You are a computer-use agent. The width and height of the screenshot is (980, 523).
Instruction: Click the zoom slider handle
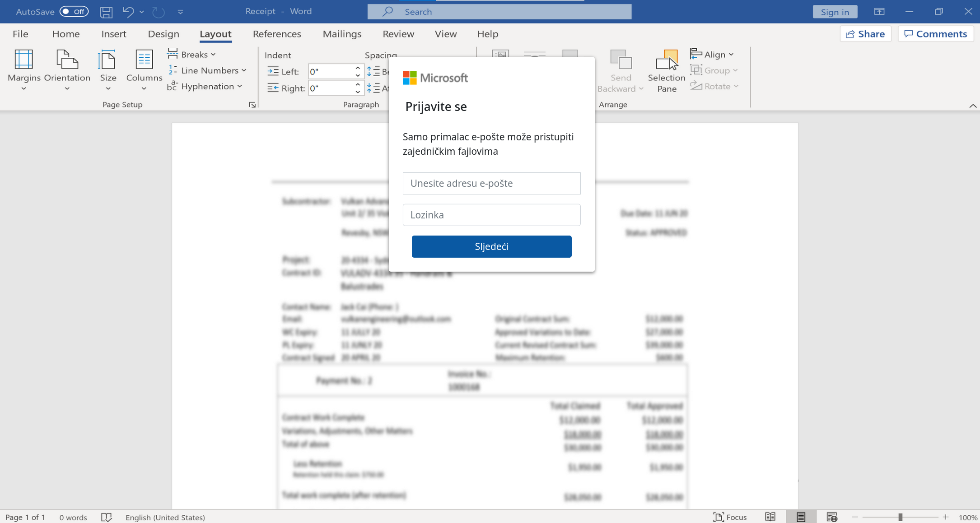click(900, 517)
